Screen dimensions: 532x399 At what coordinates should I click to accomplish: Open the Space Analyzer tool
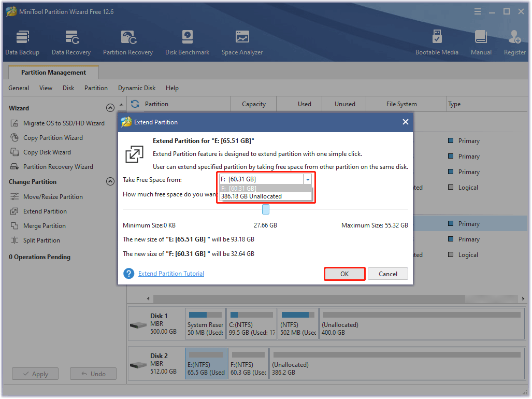coord(241,41)
